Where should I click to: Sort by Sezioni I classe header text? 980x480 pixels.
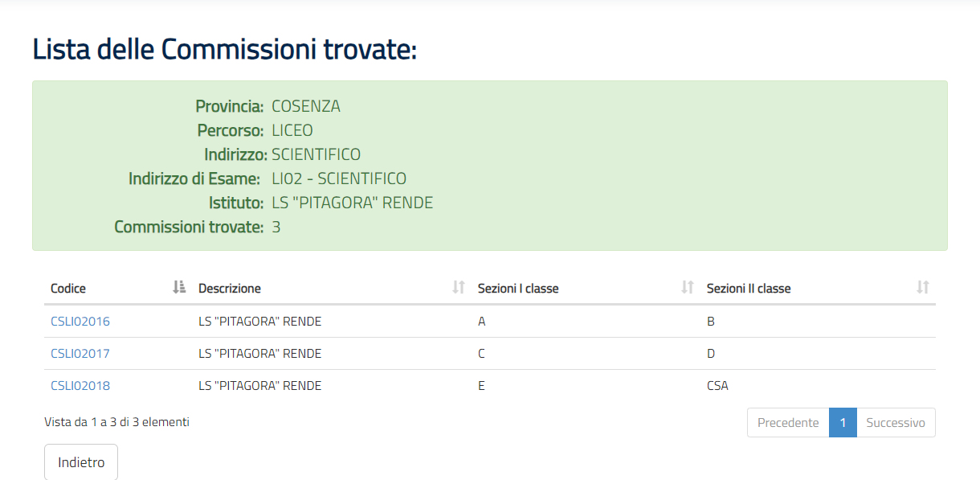tap(518, 289)
